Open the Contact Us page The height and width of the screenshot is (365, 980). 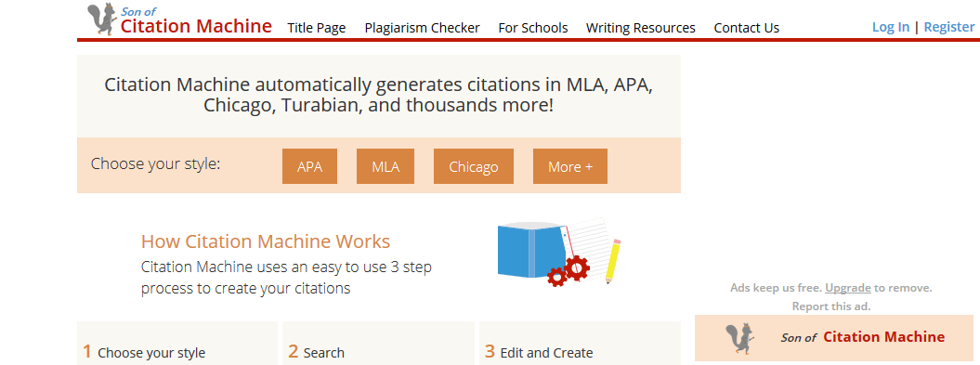coord(747,28)
